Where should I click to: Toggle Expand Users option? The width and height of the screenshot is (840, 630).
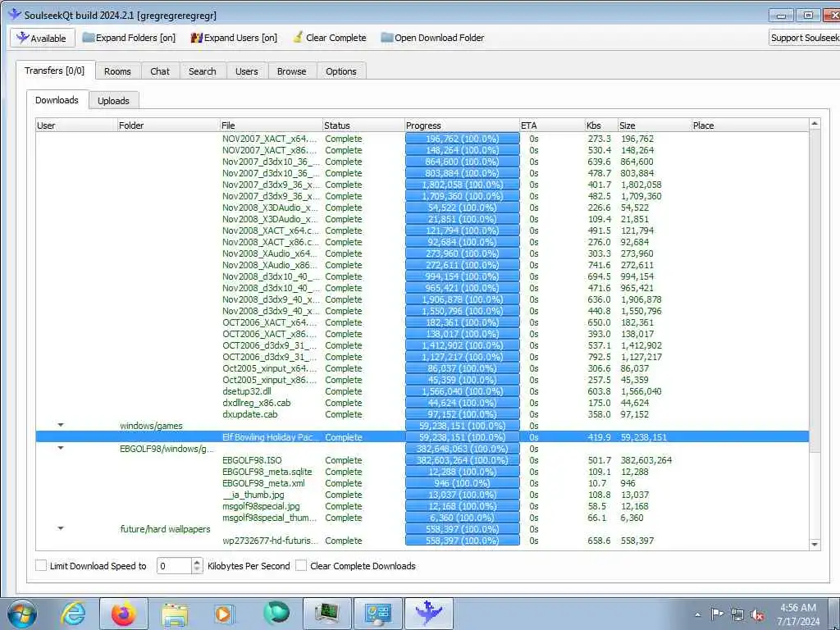tap(234, 38)
